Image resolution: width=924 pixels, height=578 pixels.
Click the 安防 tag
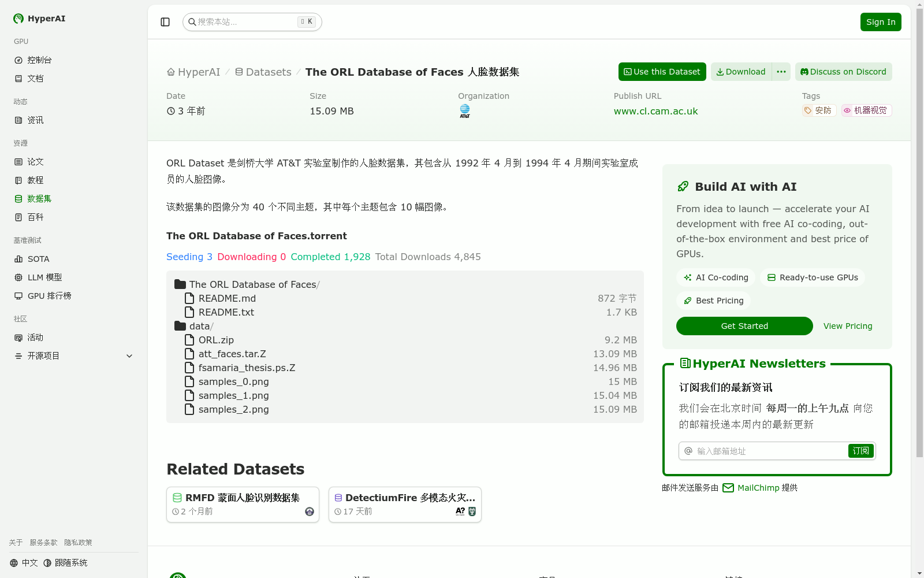pos(819,110)
